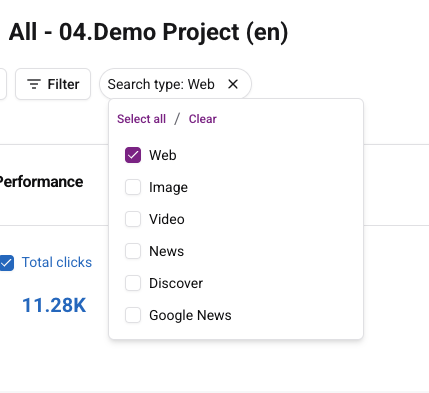This screenshot has width=429, height=393.
Task: Click the Performance heading
Action: click(x=41, y=182)
